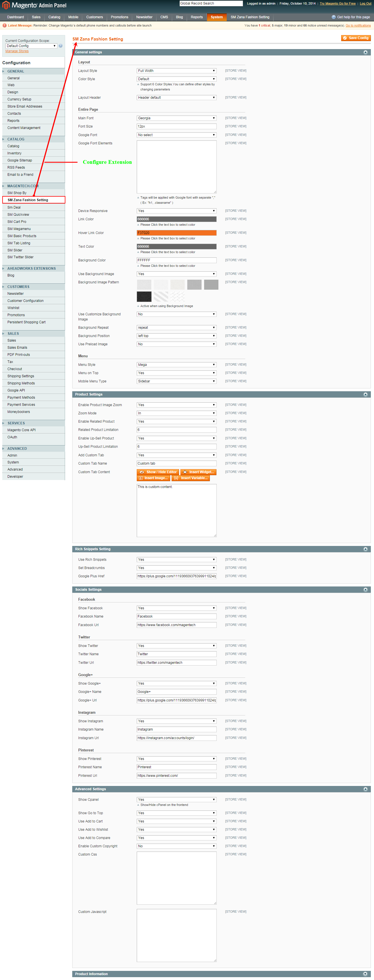Click the Try Magento Go for Free link
Screen dimensions: 374x980
pos(337,3)
